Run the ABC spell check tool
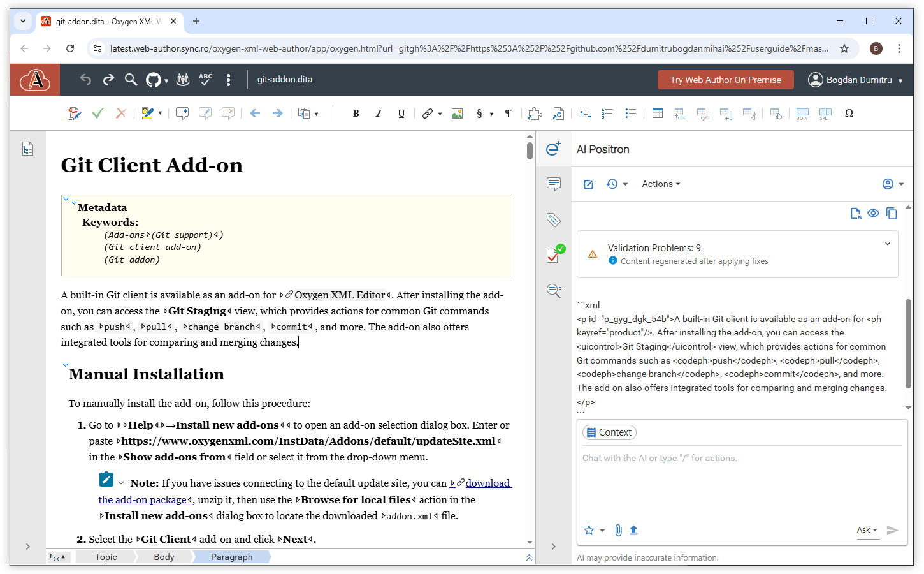The height and width of the screenshot is (574, 924). 205,79
